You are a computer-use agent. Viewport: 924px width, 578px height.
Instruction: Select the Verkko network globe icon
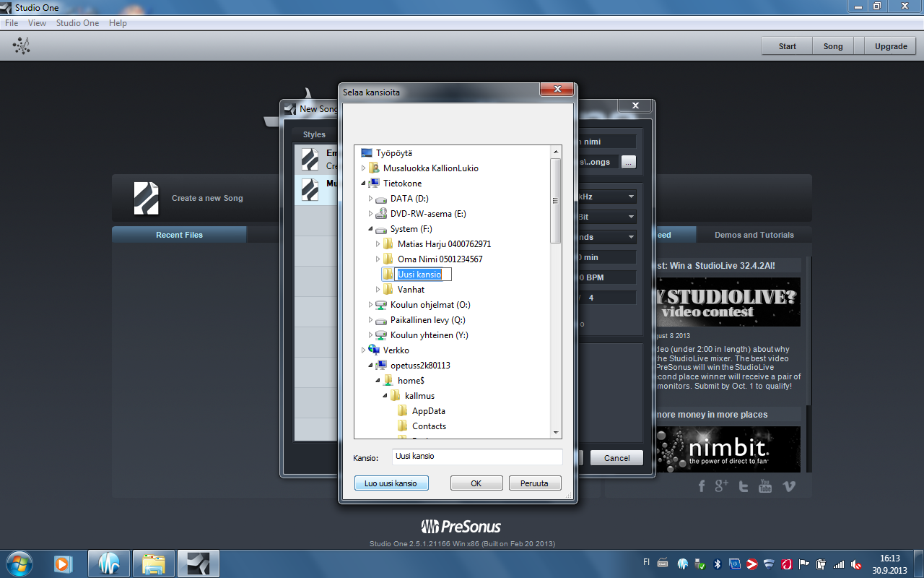click(x=374, y=350)
